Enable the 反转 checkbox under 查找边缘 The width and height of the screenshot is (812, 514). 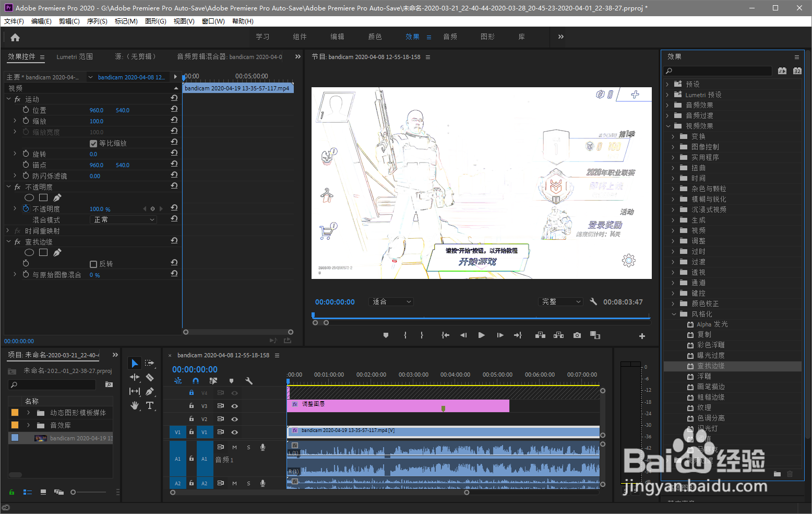tap(93, 264)
